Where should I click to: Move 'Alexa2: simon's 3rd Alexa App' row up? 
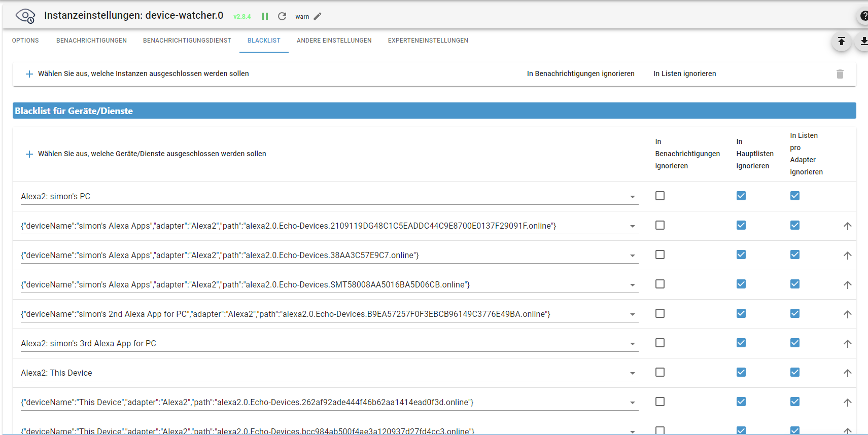(x=847, y=344)
